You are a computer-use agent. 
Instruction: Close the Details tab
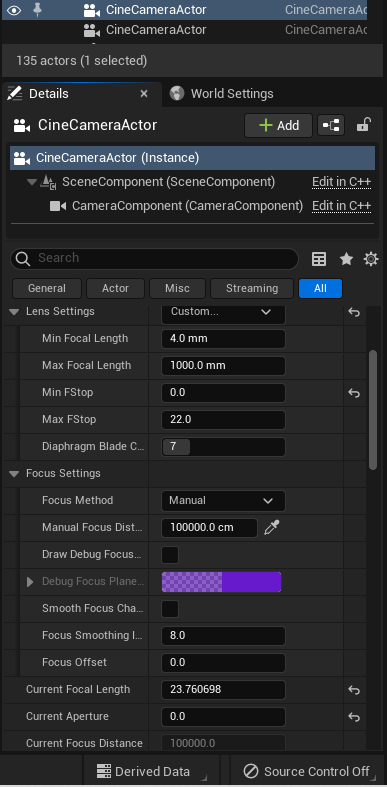click(144, 94)
